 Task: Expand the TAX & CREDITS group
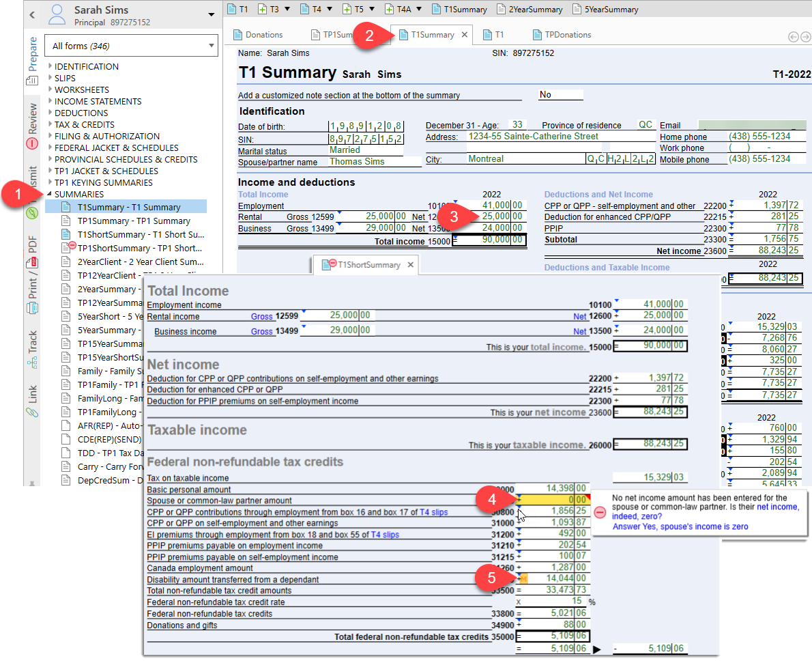coord(50,124)
